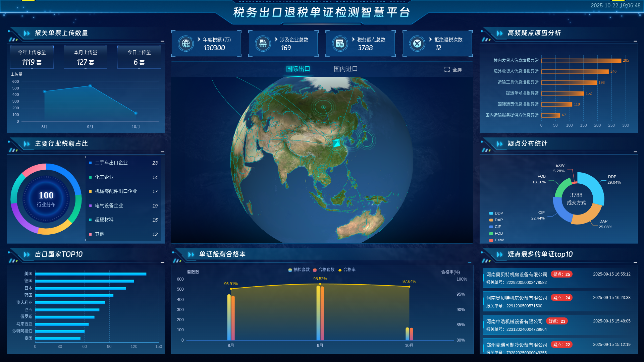Open 河南中皓机械设备有限公司 record
644x362 pixels.
pyautogui.click(x=514, y=321)
